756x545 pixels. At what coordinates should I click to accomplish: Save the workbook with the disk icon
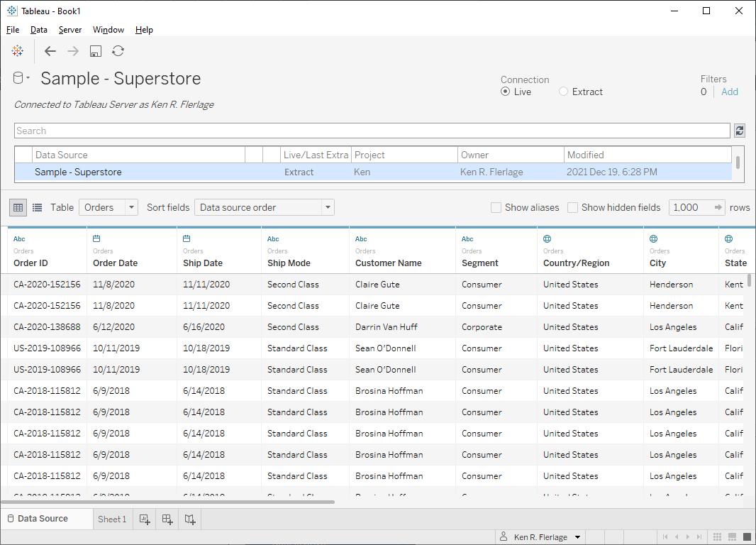(96, 50)
